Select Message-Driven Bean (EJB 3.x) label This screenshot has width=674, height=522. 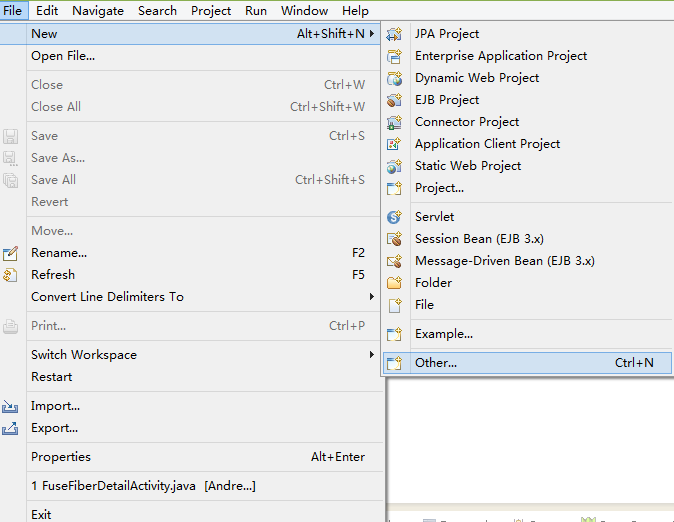click(505, 261)
